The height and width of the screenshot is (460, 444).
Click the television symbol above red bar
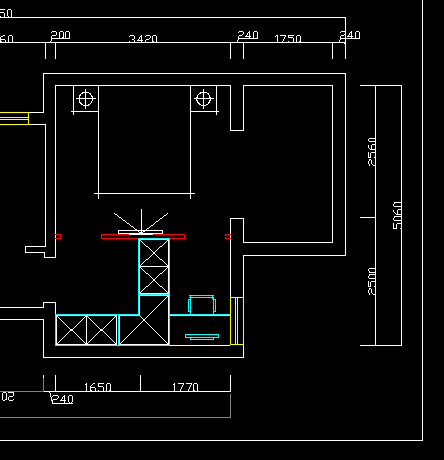click(141, 223)
